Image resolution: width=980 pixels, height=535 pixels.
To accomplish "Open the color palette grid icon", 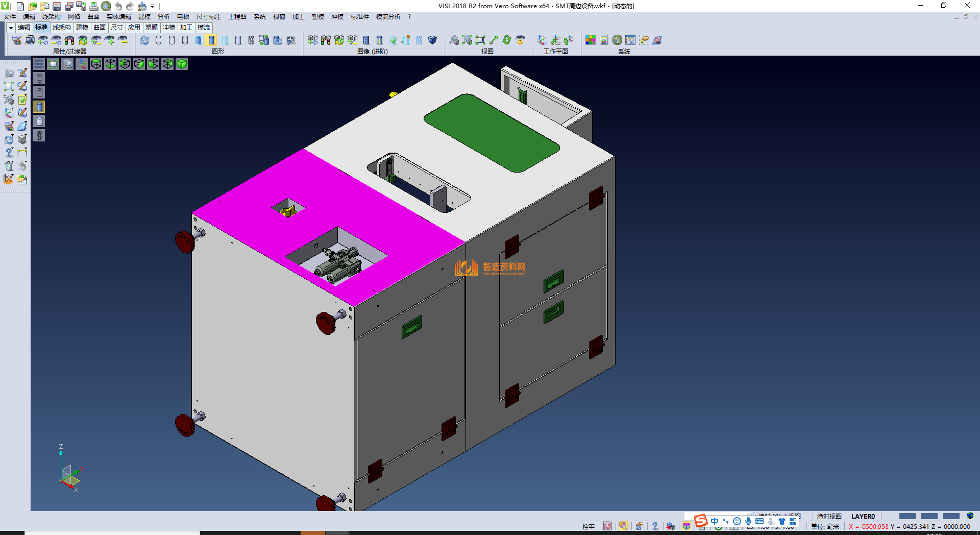I will (x=591, y=40).
